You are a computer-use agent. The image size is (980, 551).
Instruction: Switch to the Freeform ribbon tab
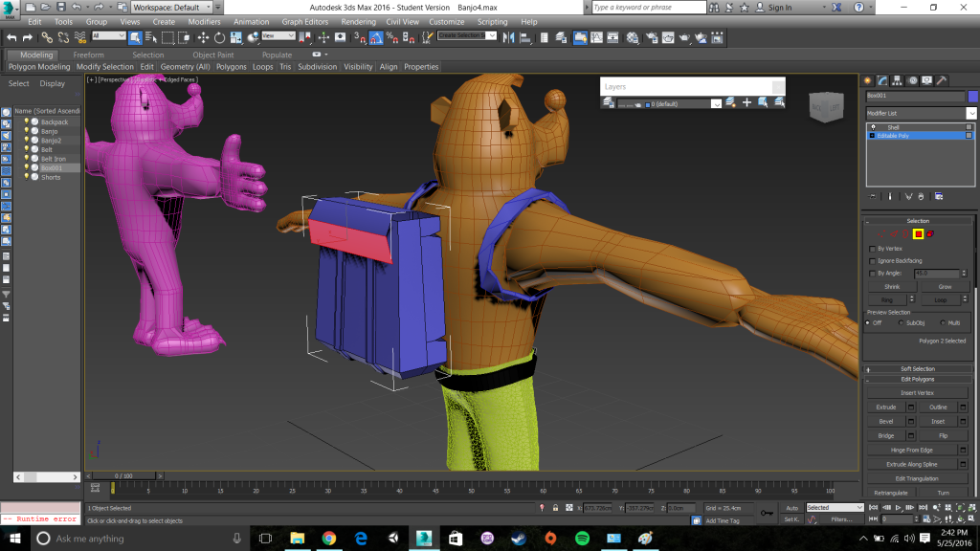[88, 55]
